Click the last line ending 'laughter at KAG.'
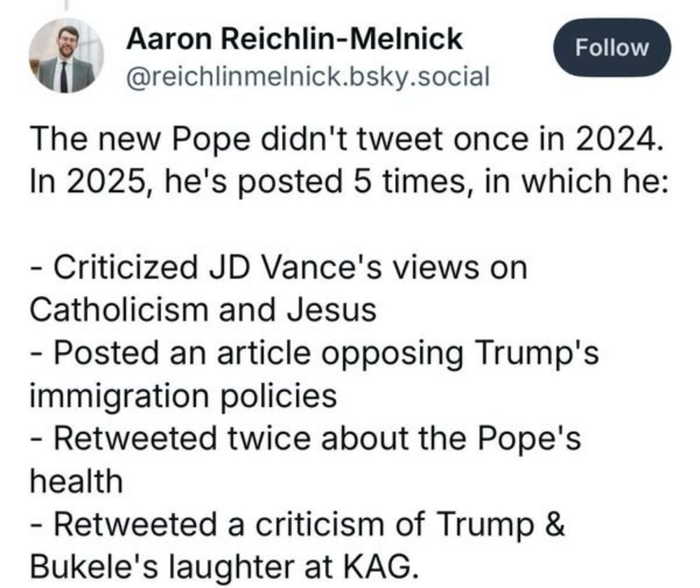The height and width of the screenshot is (588, 700). [225, 566]
